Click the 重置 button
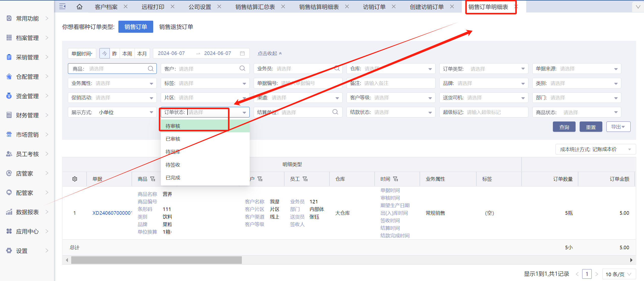This screenshot has width=644, height=281. [x=591, y=127]
